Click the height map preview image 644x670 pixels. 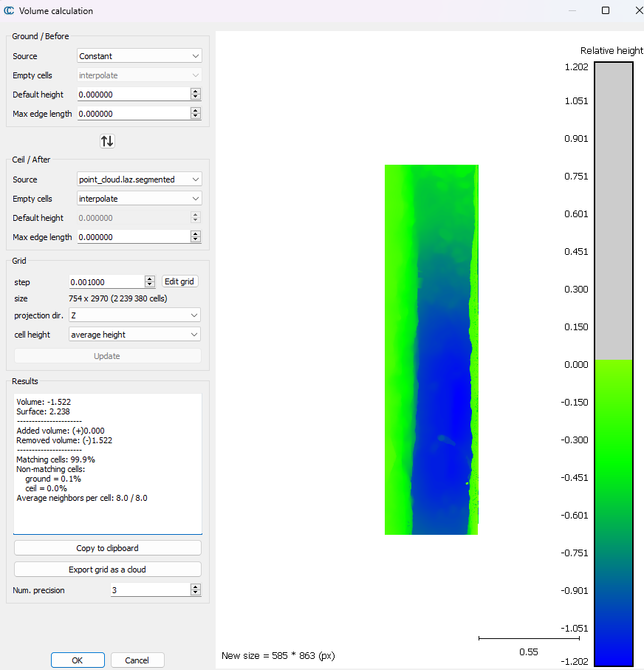tap(431, 349)
